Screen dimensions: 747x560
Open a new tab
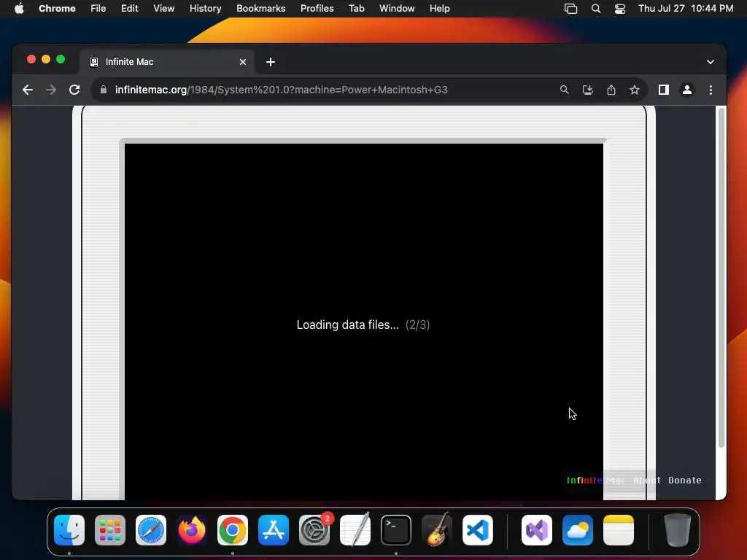[271, 62]
